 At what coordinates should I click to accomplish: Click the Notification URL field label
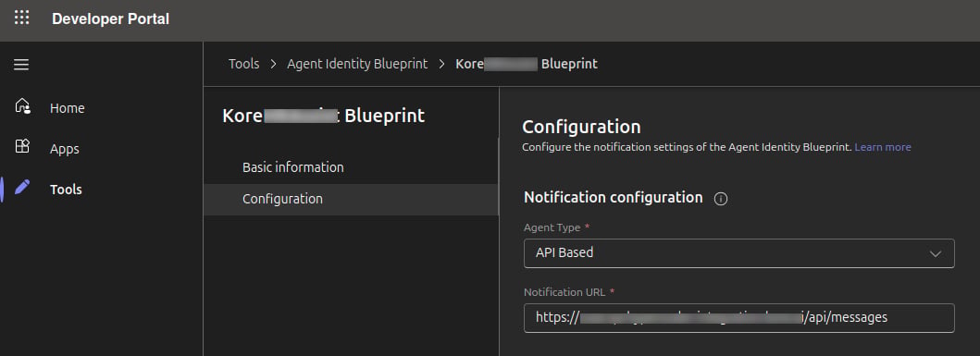[565, 292]
